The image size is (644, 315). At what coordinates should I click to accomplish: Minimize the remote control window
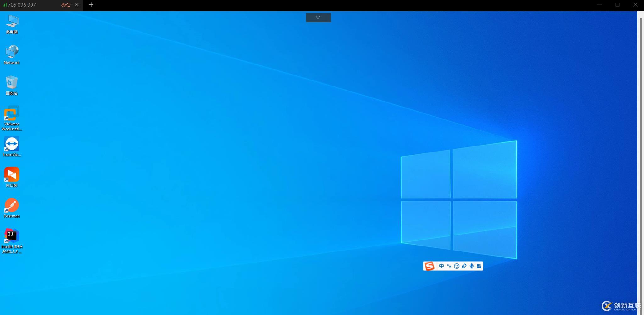(x=600, y=5)
